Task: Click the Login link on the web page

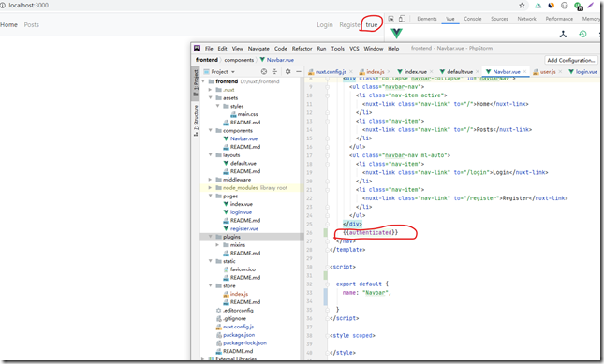Action: coord(325,24)
